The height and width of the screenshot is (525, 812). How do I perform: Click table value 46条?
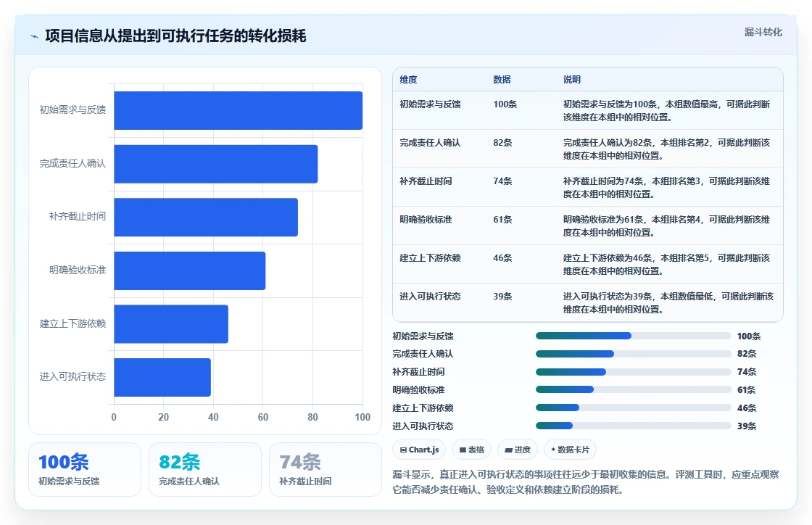502,258
